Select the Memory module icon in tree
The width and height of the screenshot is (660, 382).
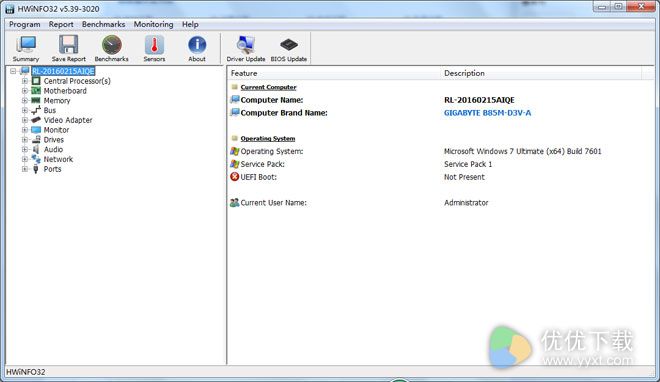tap(36, 100)
